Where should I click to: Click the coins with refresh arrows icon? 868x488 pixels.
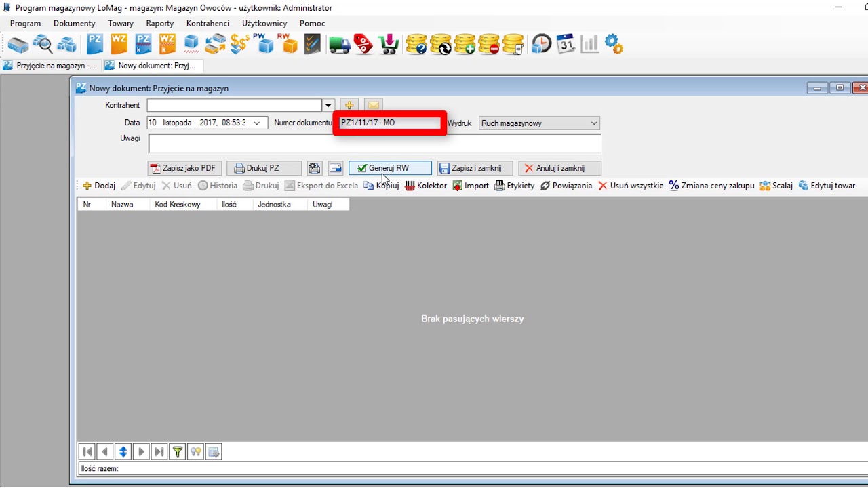click(440, 45)
